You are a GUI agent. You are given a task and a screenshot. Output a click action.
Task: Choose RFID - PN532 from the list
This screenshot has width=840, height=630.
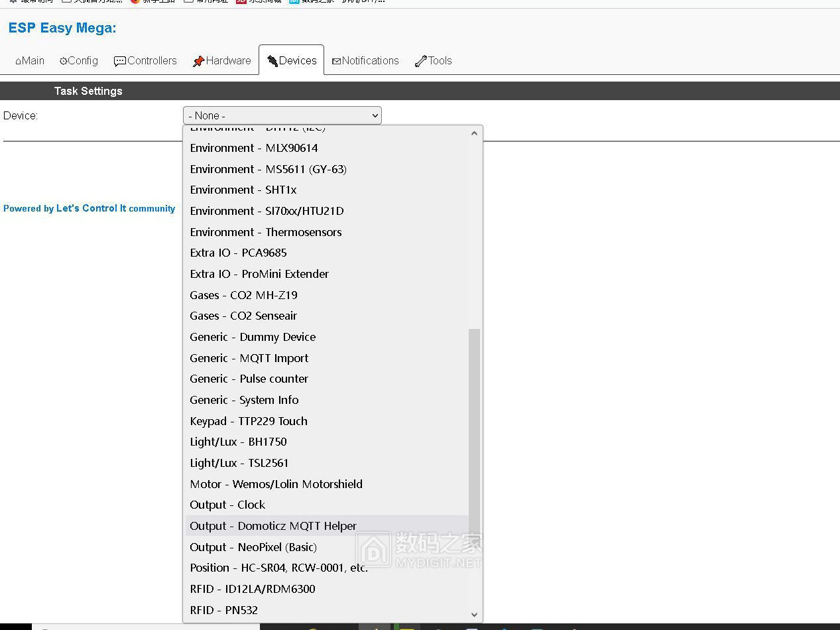223,610
